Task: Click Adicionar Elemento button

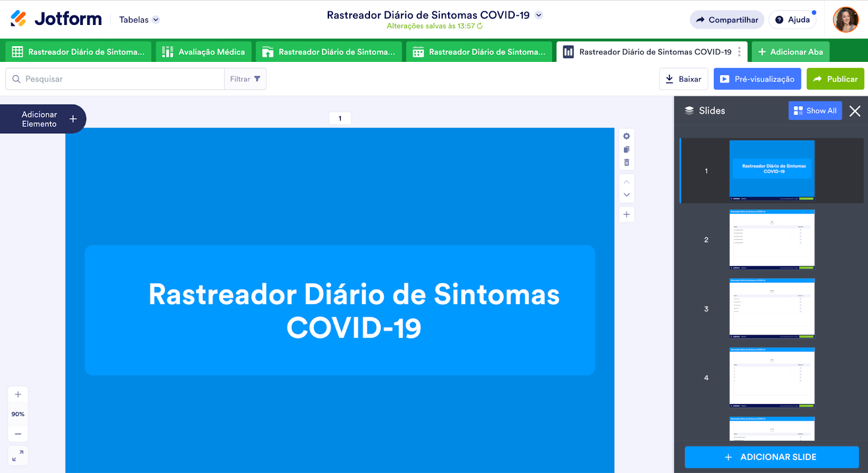Action: coord(43,119)
